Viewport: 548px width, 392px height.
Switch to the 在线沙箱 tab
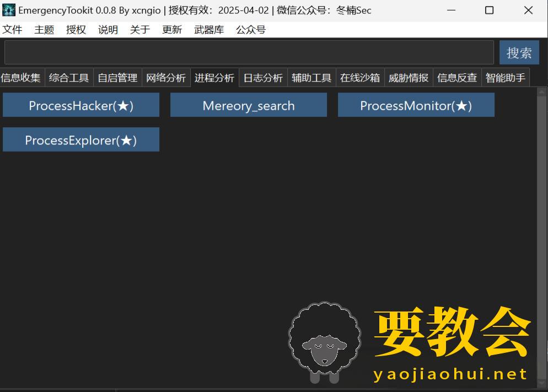361,78
